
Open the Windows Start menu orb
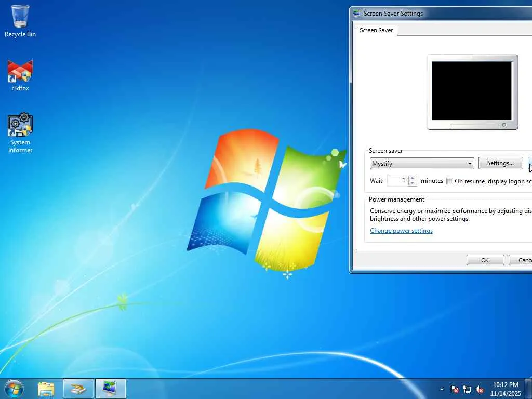(14, 389)
